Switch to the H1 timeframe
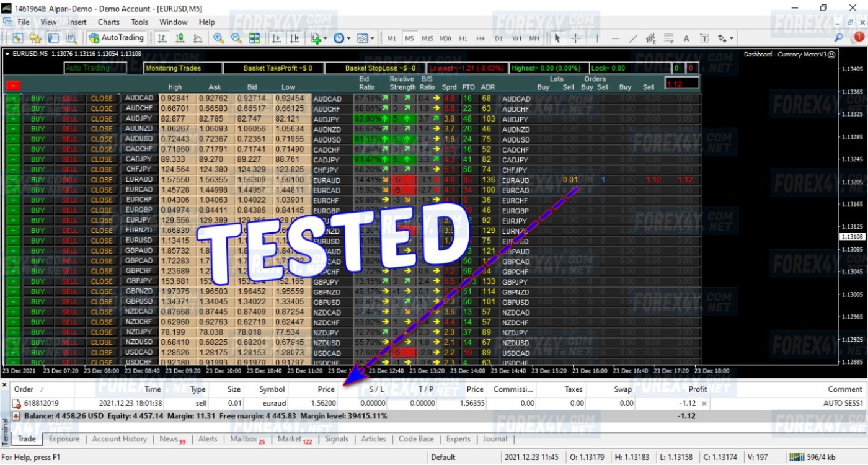868x465 pixels. (x=463, y=38)
